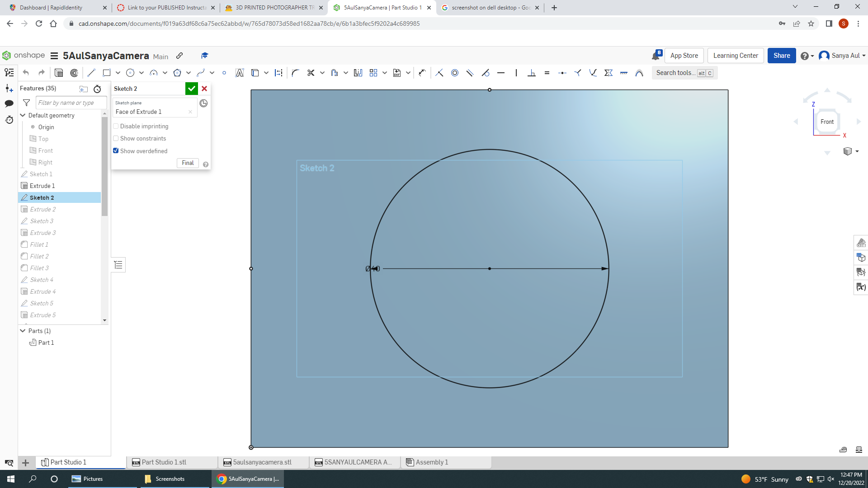
Task: Click the green confirm checkmark button
Action: point(191,88)
